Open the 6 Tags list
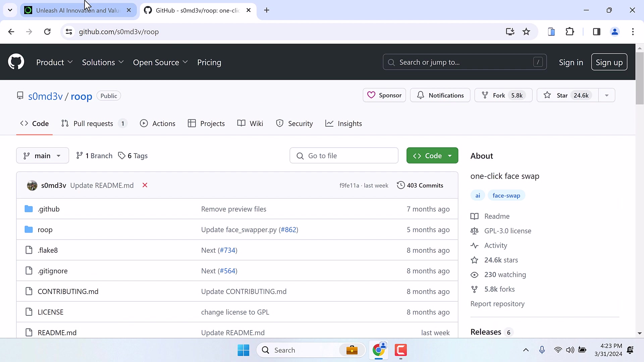Viewport: 644px width, 362px height. (x=133, y=156)
